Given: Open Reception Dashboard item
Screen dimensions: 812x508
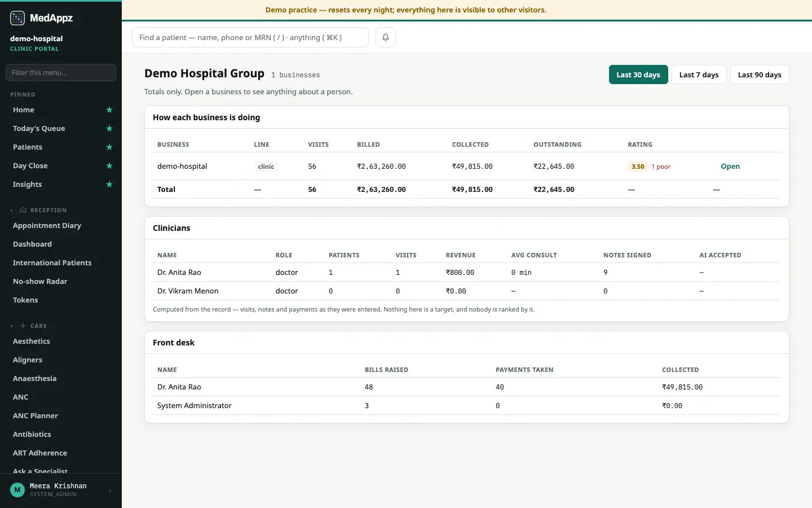Looking at the screenshot, I should tap(32, 244).
